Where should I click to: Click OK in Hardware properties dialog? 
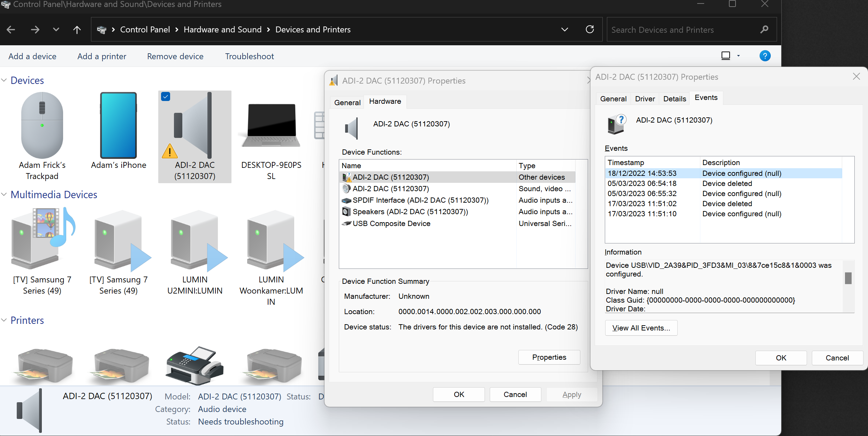[x=459, y=395]
